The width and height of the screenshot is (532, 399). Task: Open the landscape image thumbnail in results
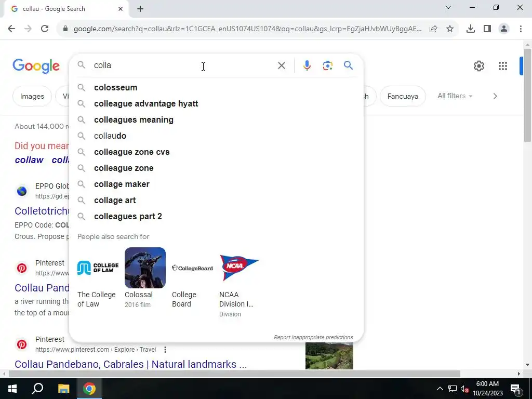pyautogui.click(x=329, y=355)
